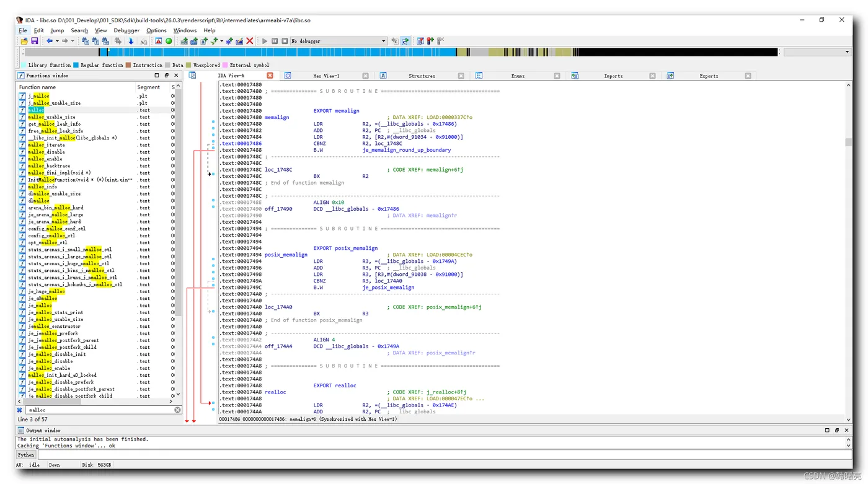The width and height of the screenshot is (868, 484).
Task: Select the malloc_usable_size function row
Action: pyautogui.click(x=96, y=117)
